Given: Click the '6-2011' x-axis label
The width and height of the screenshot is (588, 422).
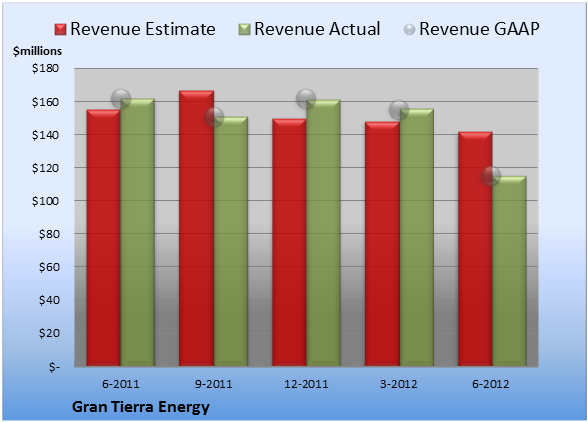Looking at the screenshot, I should 121,384.
